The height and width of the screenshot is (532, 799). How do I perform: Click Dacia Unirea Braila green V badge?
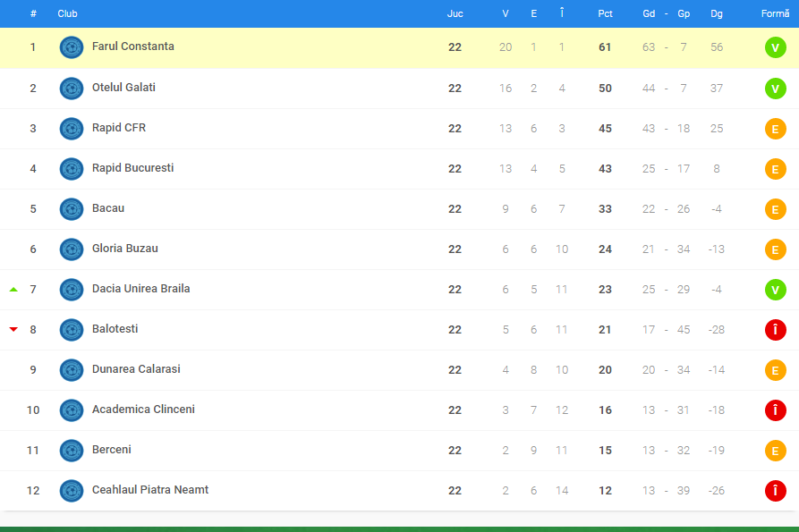(x=775, y=289)
